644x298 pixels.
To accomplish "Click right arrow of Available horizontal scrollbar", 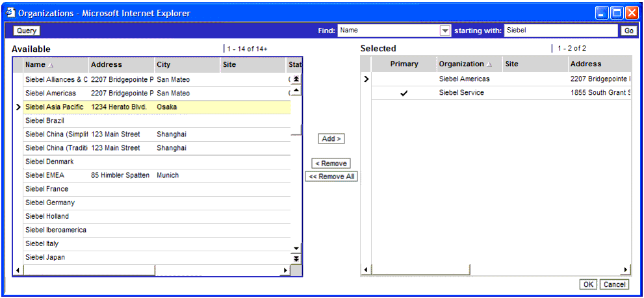I will tap(286, 271).
